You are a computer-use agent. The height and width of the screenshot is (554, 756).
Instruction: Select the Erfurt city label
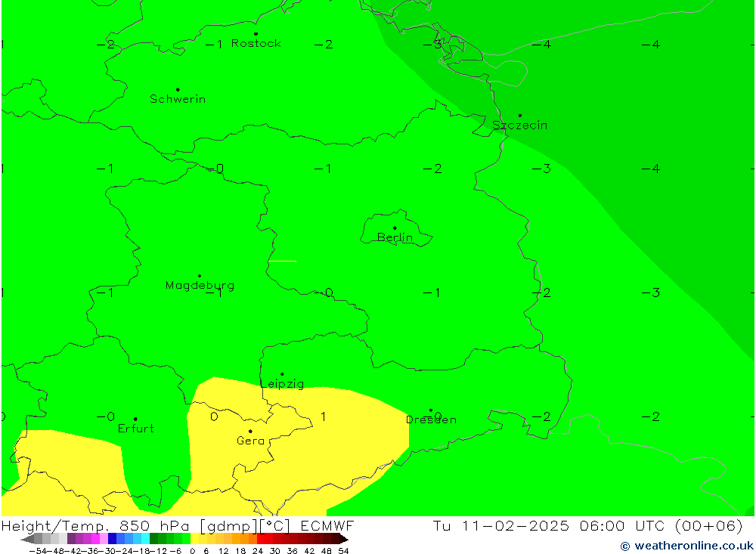tap(136, 428)
